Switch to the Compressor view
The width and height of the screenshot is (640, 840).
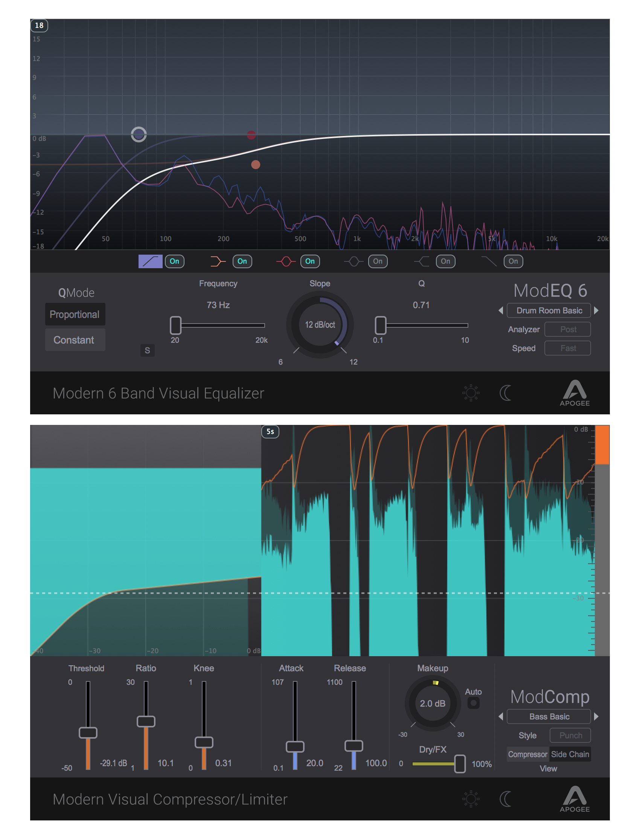(527, 754)
